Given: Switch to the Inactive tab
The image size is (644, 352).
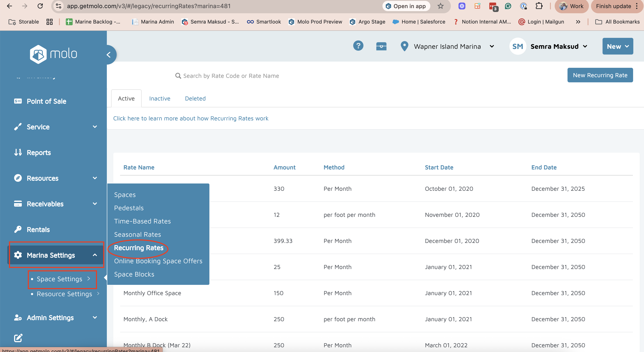Looking at the screenshot, I should 159,98.
